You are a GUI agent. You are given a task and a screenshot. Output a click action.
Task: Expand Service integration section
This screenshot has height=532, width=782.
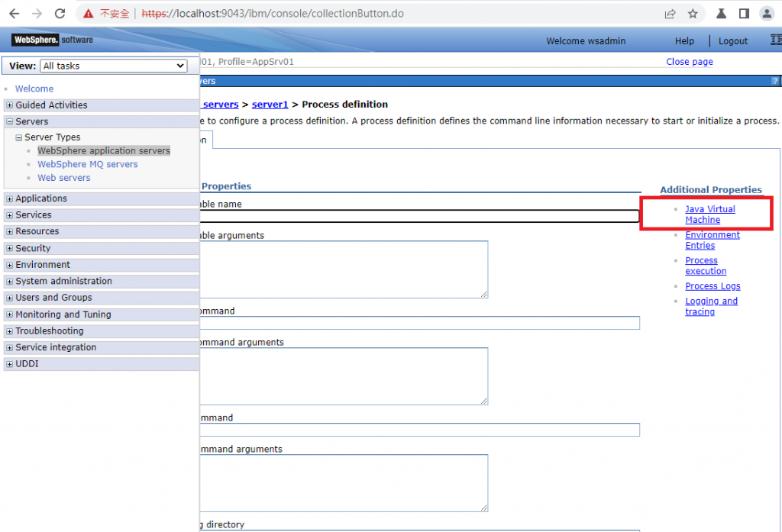9,347
